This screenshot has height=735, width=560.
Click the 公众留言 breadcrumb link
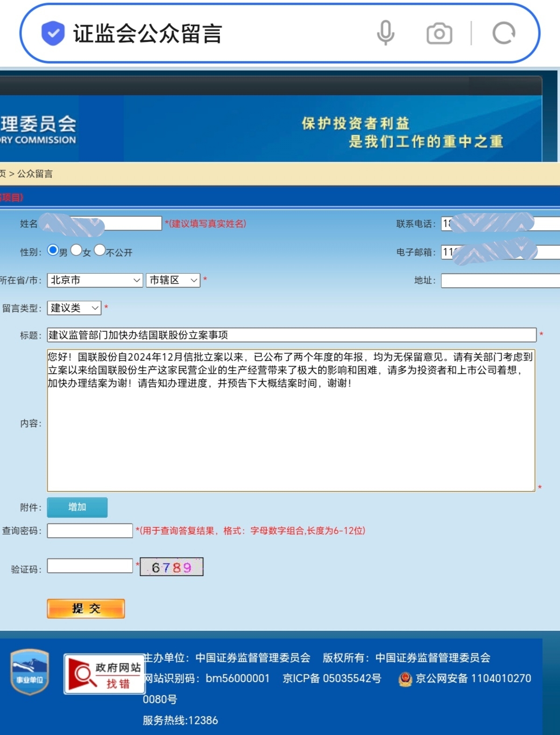coord(35,174)
